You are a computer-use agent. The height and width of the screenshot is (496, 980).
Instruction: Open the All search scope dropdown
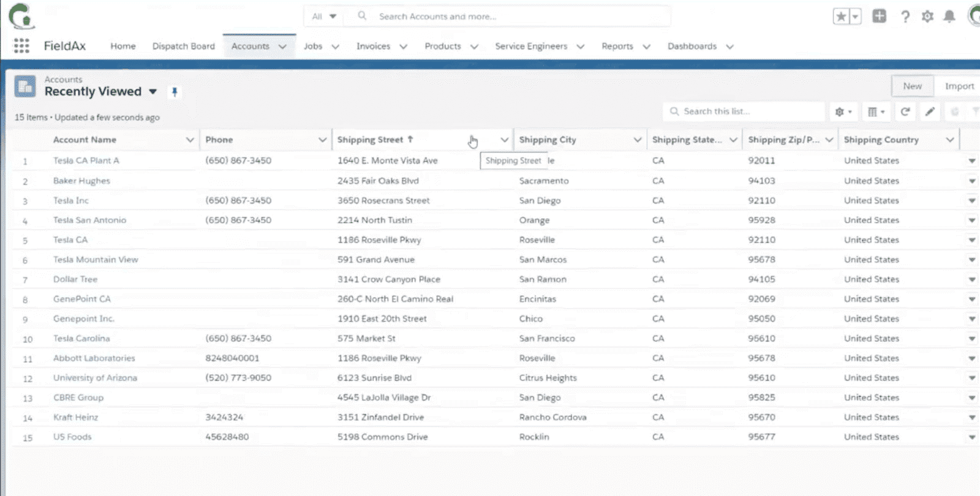(x=324, y=17)
